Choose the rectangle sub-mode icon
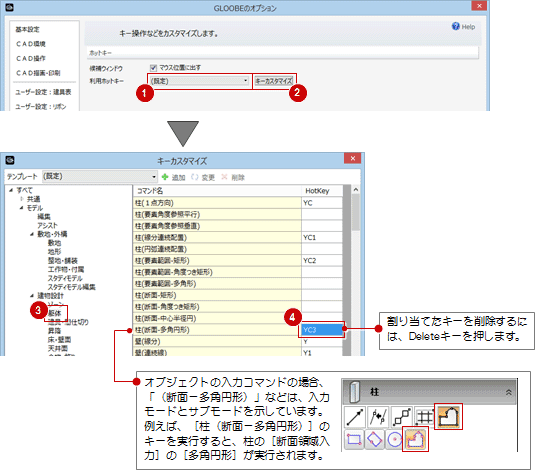This screenshot has height=470, width=535. (354, 439)
